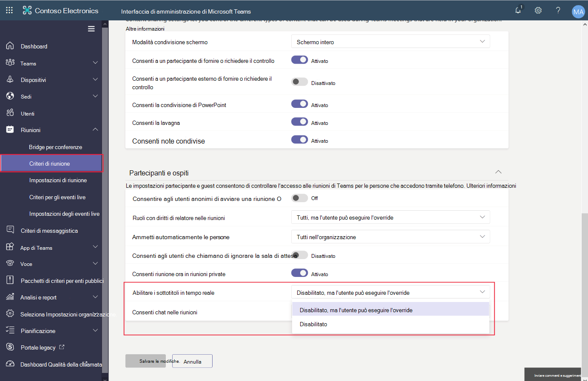Open the notifications bell
The height and width of the screenshot is (381, 588).
518,10
